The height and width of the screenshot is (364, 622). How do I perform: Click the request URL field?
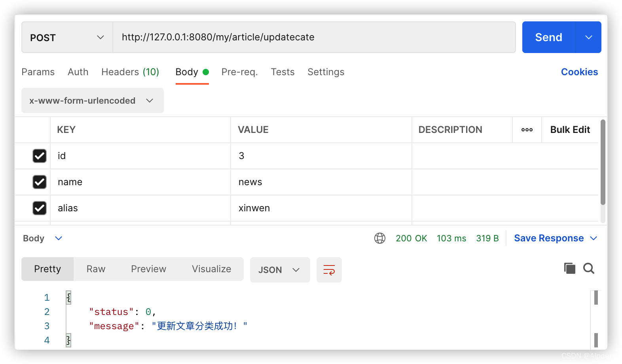pyautogui.click(x=314, y=37)
